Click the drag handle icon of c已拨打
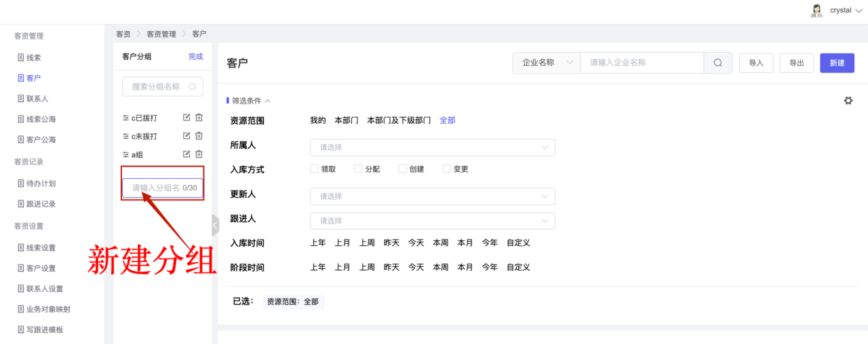868x344 pixels. (125, 118)
